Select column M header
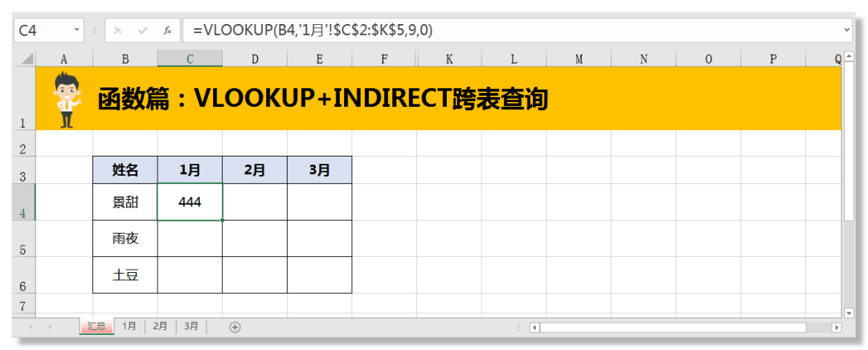The image size is (868, 350). pos(579,59)
